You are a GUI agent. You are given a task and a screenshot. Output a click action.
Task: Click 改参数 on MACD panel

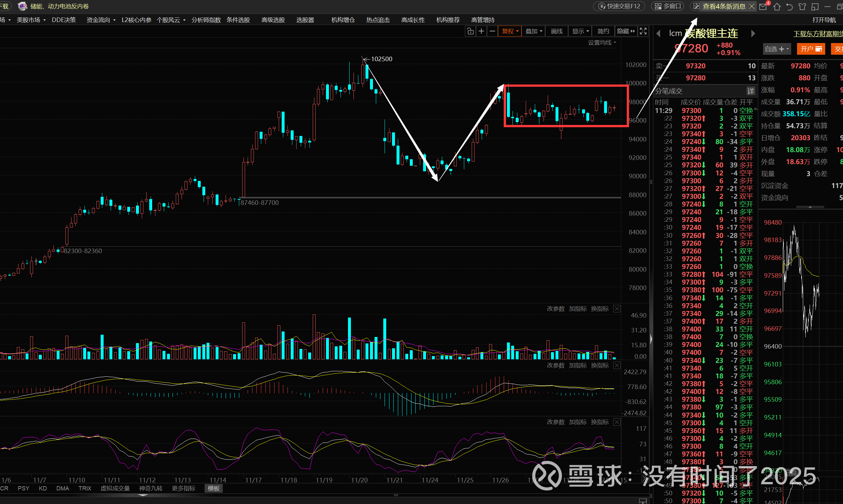[x=555, y=365]
